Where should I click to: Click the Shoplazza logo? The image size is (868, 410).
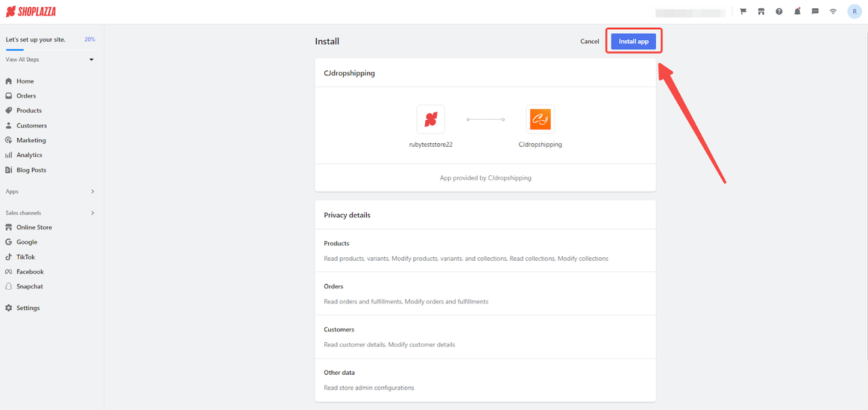click(x=31, y=12)
